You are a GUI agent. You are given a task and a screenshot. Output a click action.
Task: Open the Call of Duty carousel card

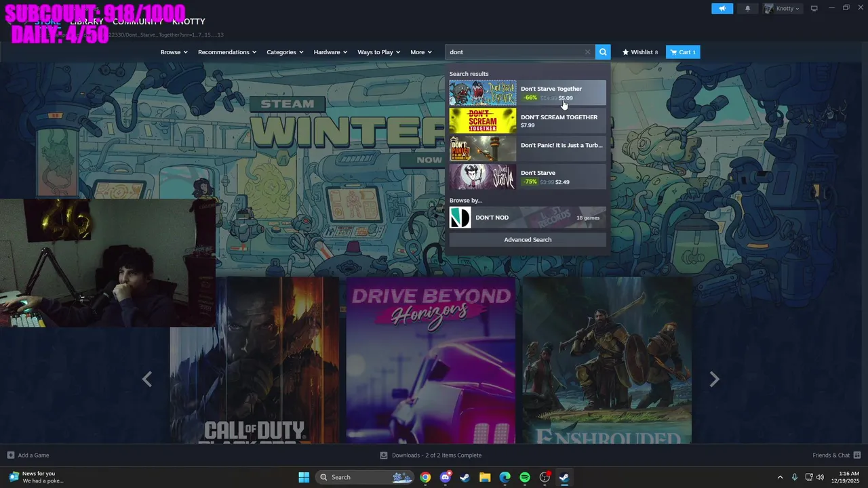(254, 360)
